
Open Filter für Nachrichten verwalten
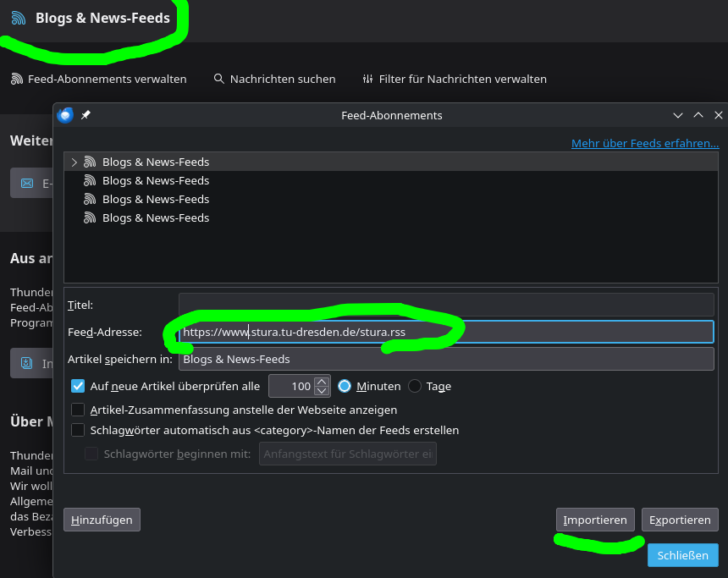click(455, 79)
